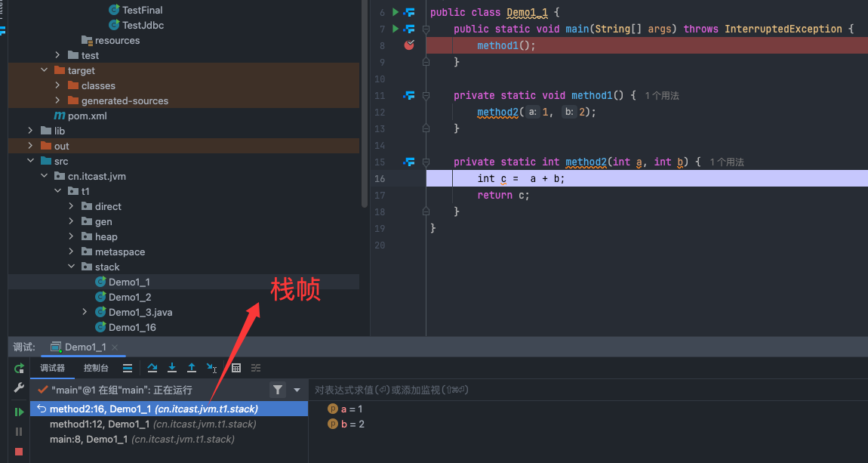Expand the heap package node
Screen dimensions: 868x463
[x=72, y=236]
